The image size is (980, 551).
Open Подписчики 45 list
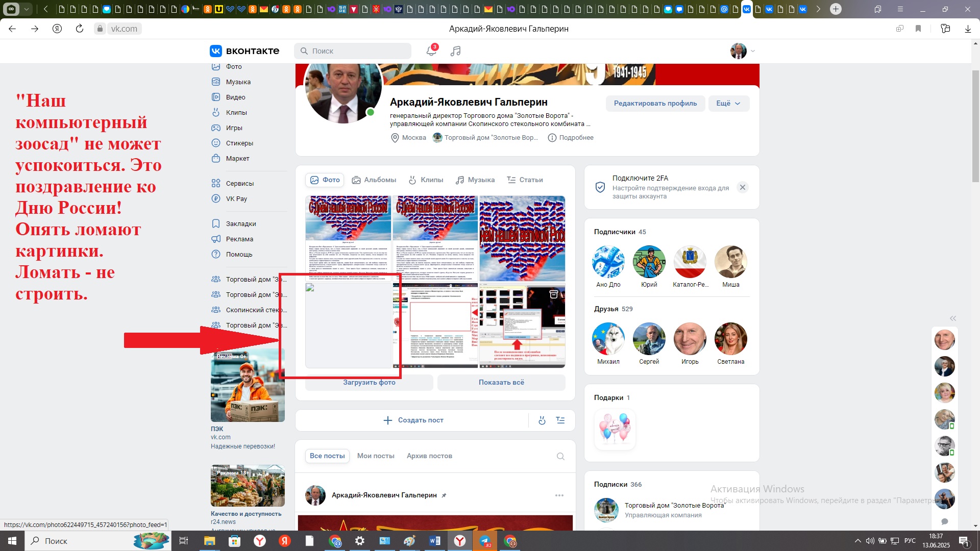(x=620, y=232)
